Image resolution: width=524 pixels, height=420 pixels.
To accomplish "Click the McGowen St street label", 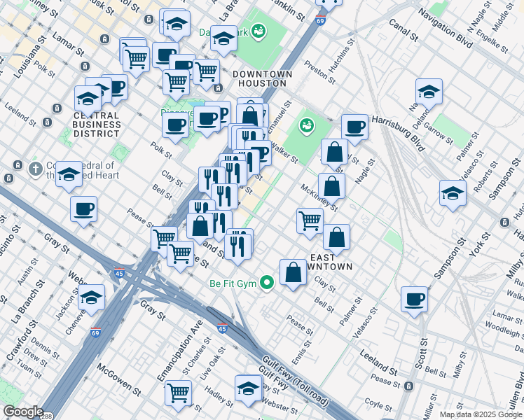I will coord(118,380).
